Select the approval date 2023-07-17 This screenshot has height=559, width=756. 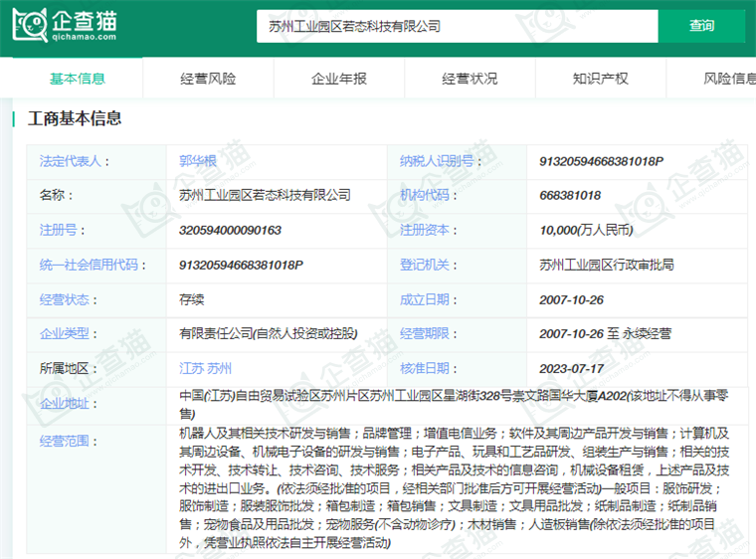(x=571, y=368)
